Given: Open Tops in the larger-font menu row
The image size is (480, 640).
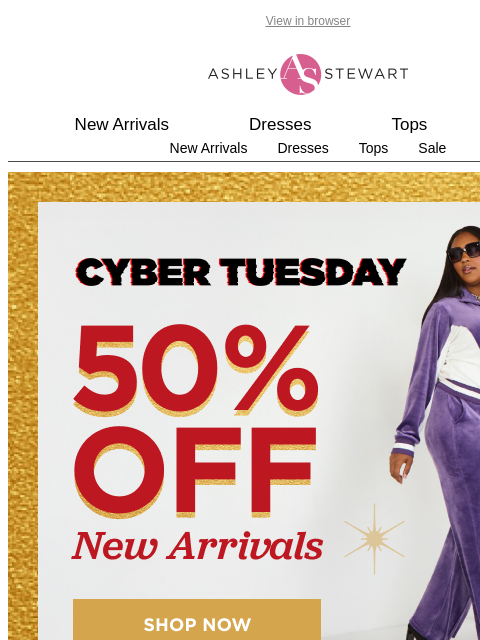Looking at the screenshot, I should [x=409, y=124].
